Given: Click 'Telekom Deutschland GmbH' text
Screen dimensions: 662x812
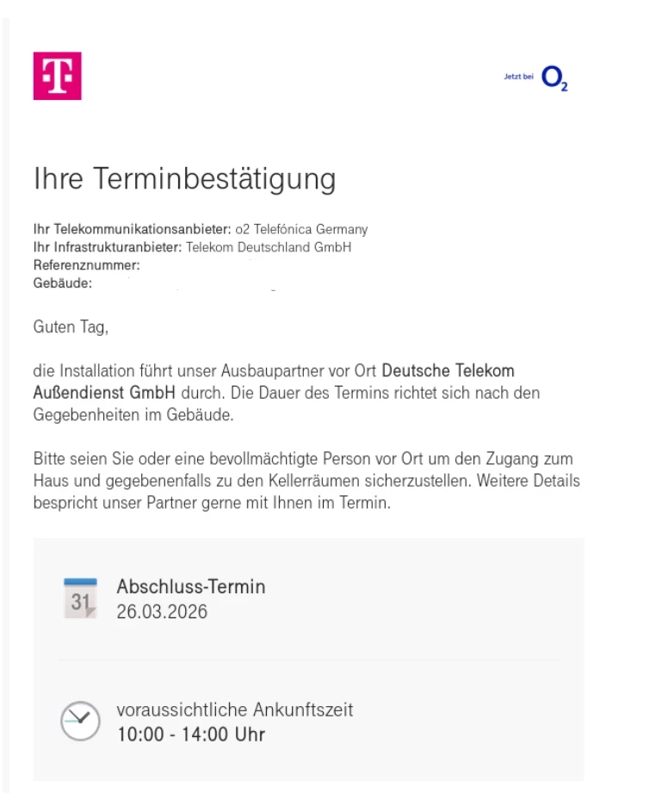Looking at the screenshot, I should click(269, 247).
